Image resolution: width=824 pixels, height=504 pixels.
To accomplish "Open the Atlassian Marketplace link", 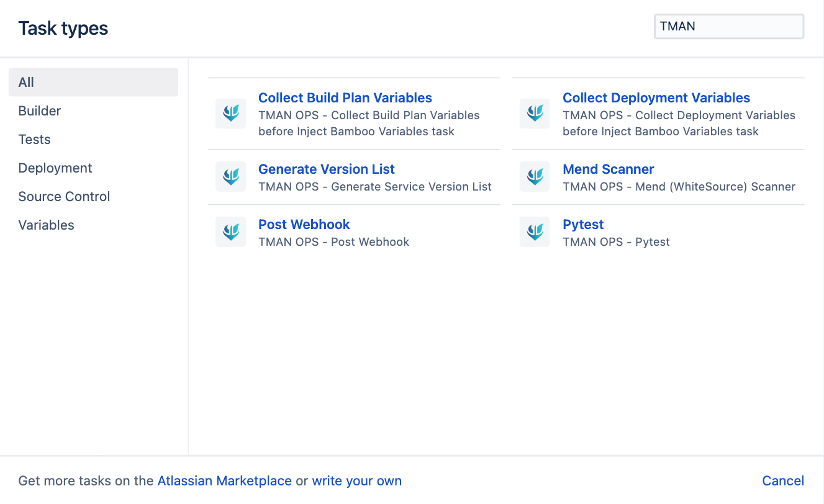I will [x=225, y=481].
